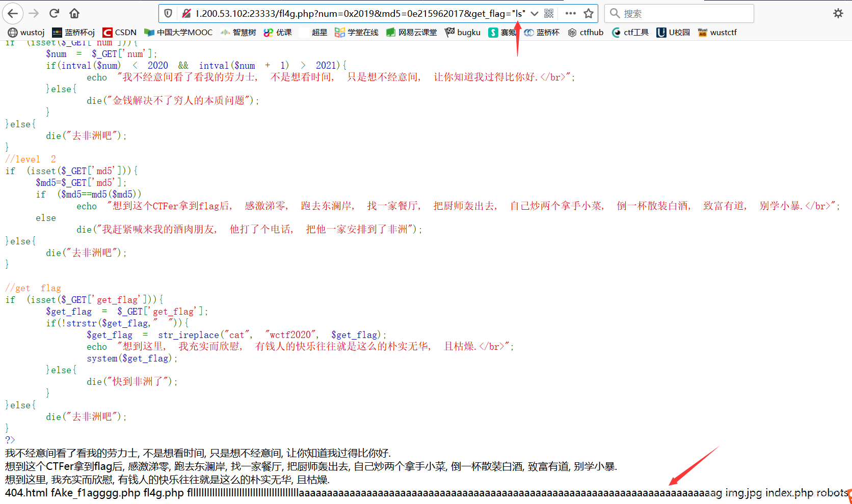Open the 智慧树 bookmark
The width and height of the screenshot is (852, 504).
pyautogui.click(x=238, y=32)
